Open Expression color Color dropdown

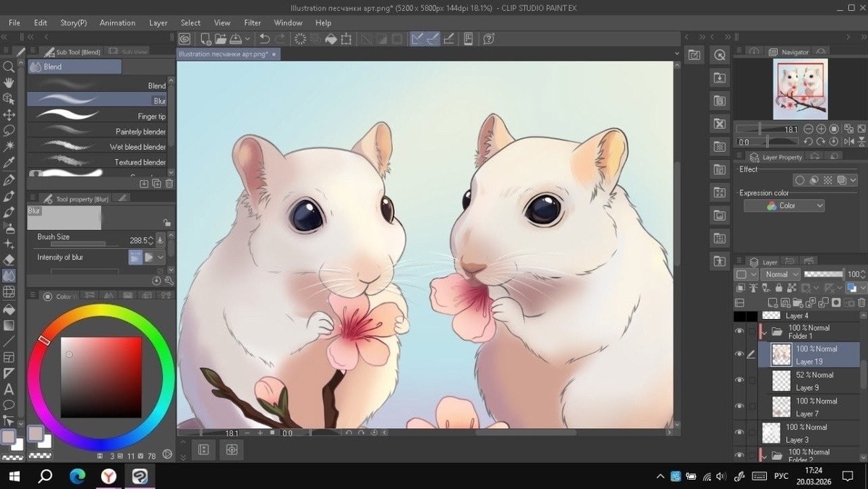click(x=784, y=205)
